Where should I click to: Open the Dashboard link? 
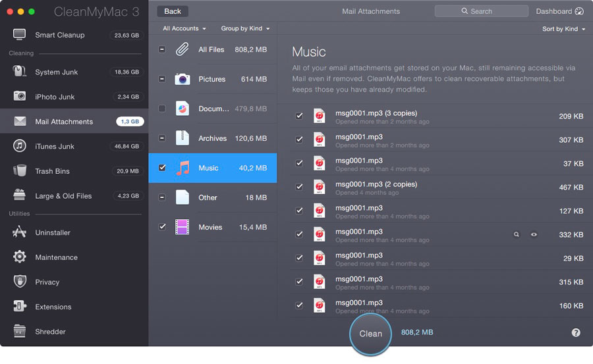point(559,11)
